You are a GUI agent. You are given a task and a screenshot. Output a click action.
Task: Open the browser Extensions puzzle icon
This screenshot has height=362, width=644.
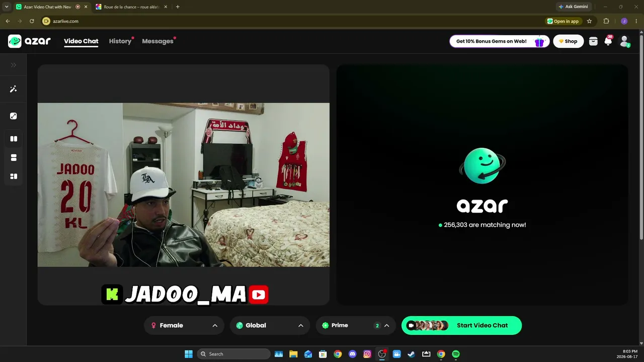(606, 21)
